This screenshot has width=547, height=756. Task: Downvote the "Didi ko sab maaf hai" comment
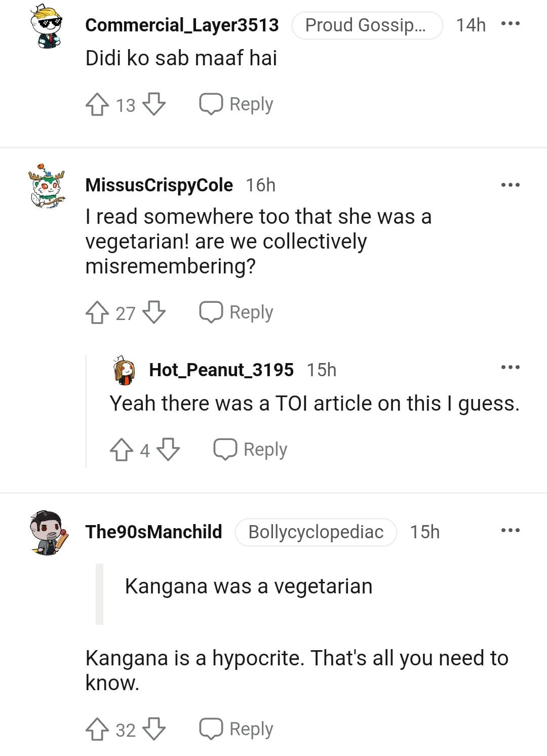[154, 105]
